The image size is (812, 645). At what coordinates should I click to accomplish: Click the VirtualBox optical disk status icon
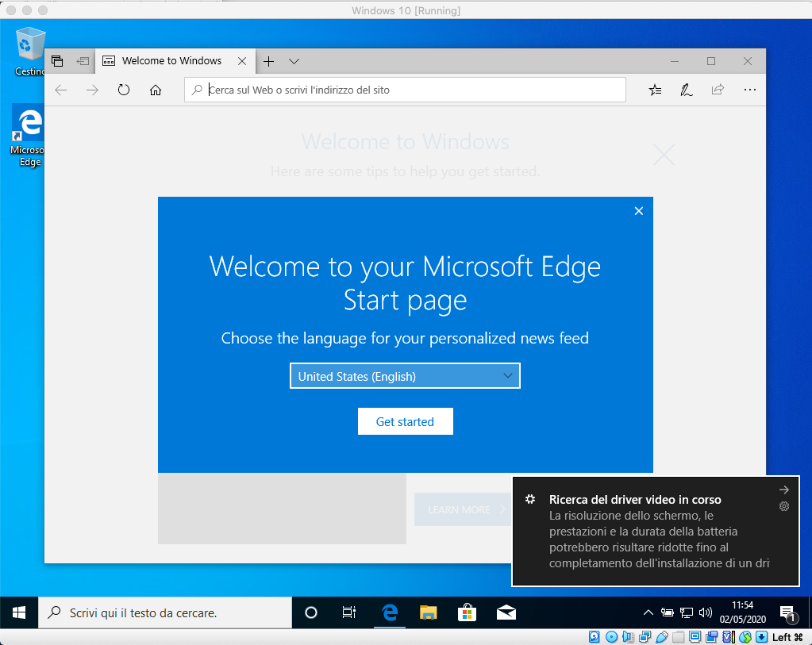[612, 637]
